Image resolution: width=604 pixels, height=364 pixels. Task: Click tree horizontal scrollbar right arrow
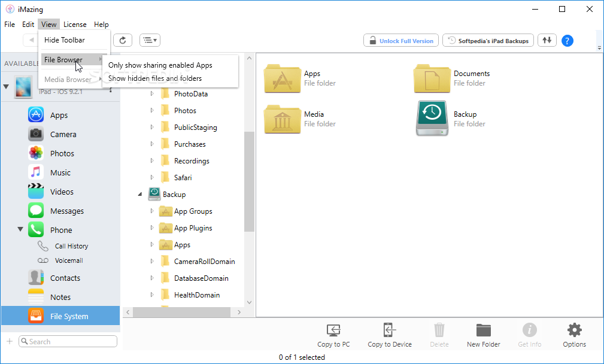(239, 312)
